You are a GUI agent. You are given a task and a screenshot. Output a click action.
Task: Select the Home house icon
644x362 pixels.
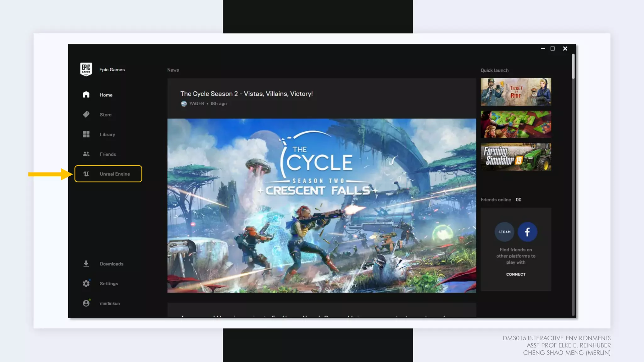point(86,95)
